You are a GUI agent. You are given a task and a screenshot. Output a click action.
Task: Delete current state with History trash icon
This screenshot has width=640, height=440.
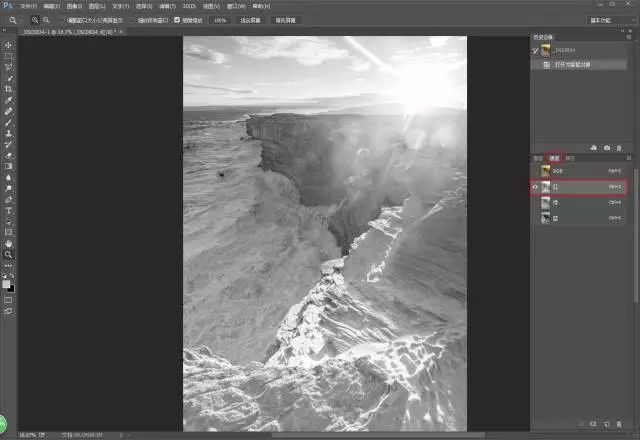620,147
